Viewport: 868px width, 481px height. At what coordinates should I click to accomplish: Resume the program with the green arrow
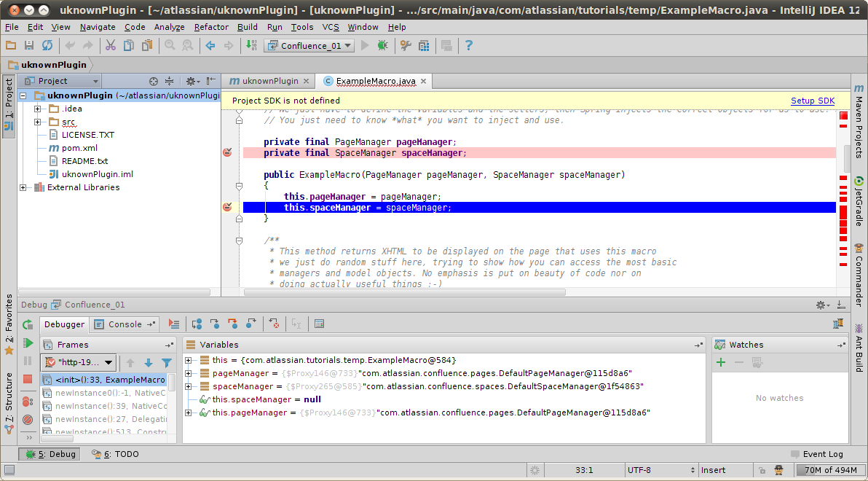pyautogui.click(x=28, y=343)
